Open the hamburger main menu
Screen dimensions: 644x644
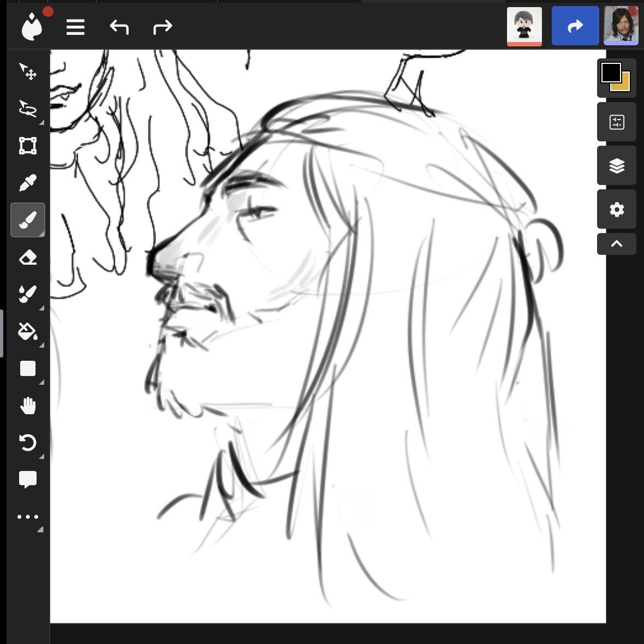click(x=75, y=27)
